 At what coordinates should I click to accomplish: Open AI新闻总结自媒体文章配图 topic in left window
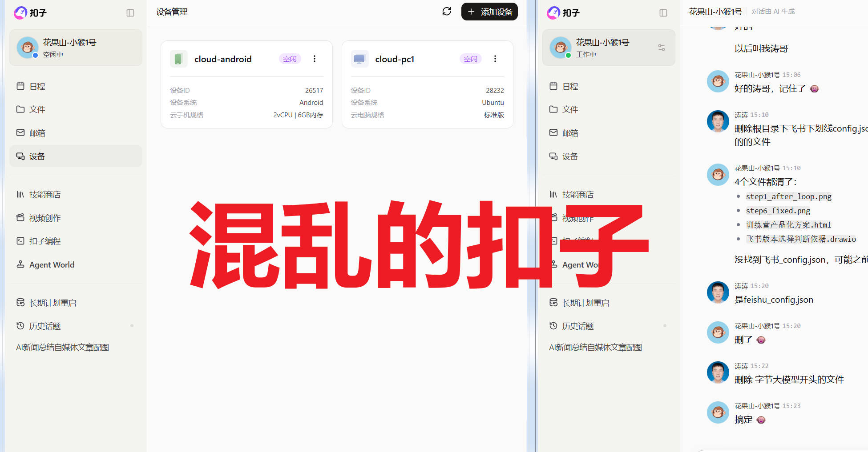tap(63, 348)
